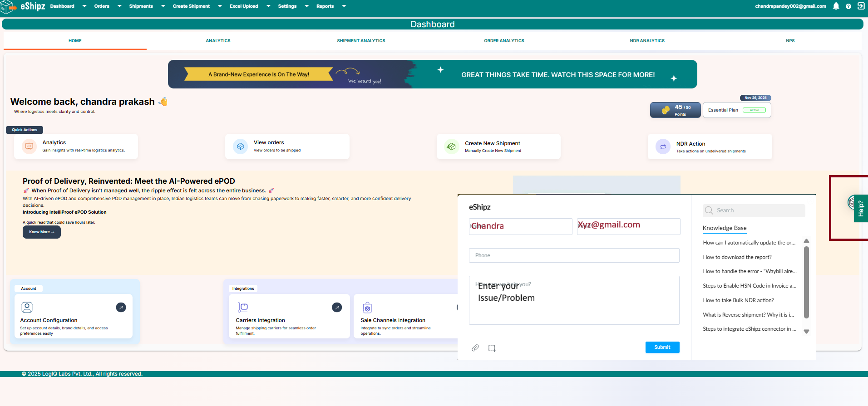868x406 pixels.
Task: Switch to NDR Analytics tab
Action: pyautogui.click(x=647, y=41)
